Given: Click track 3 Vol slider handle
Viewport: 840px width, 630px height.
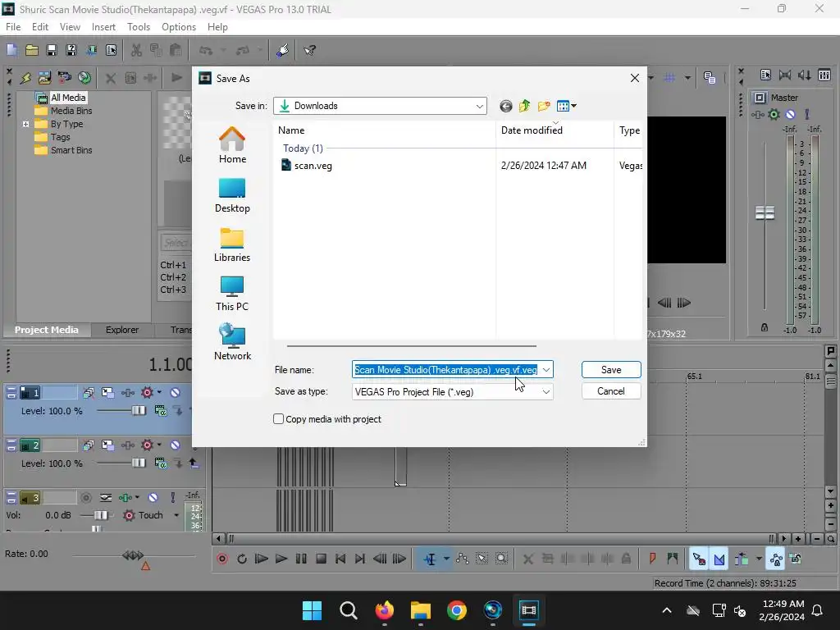Looking at the screenshot, I should coord(100,515).
